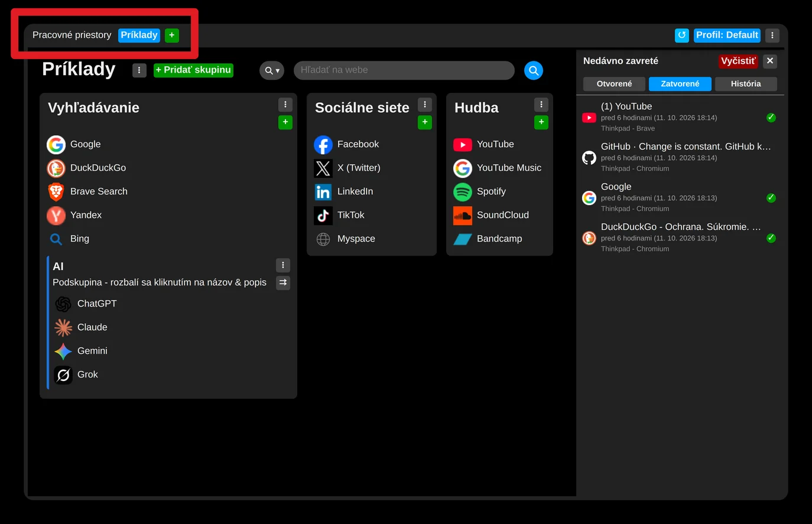Open the three-dot menu next to Profil: Default
Image resolution: width=812 pixels, height=524 pixels.
pyautogui.click(x=772, y=35)
